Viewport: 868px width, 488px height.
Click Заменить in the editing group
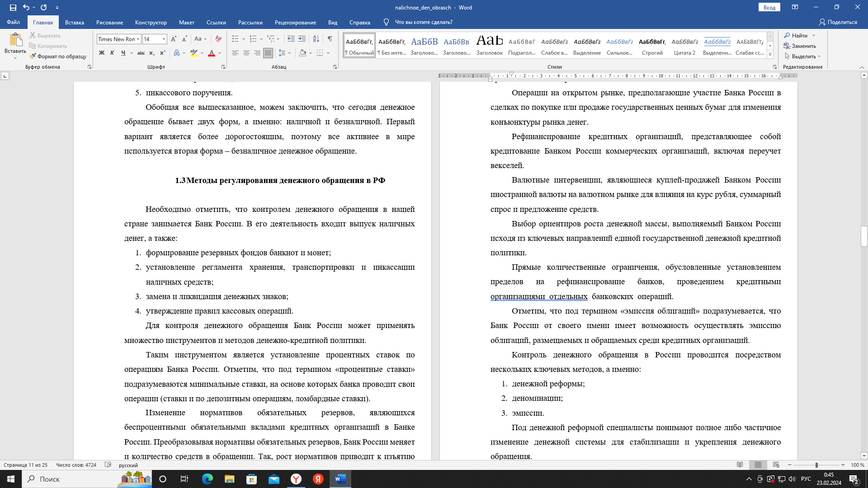800,46
